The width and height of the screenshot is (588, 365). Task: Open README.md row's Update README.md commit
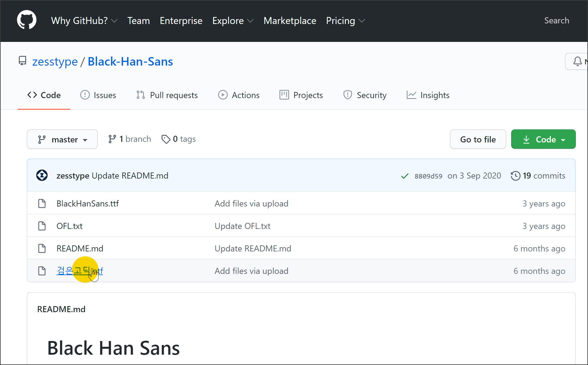[x=253, y=248]
